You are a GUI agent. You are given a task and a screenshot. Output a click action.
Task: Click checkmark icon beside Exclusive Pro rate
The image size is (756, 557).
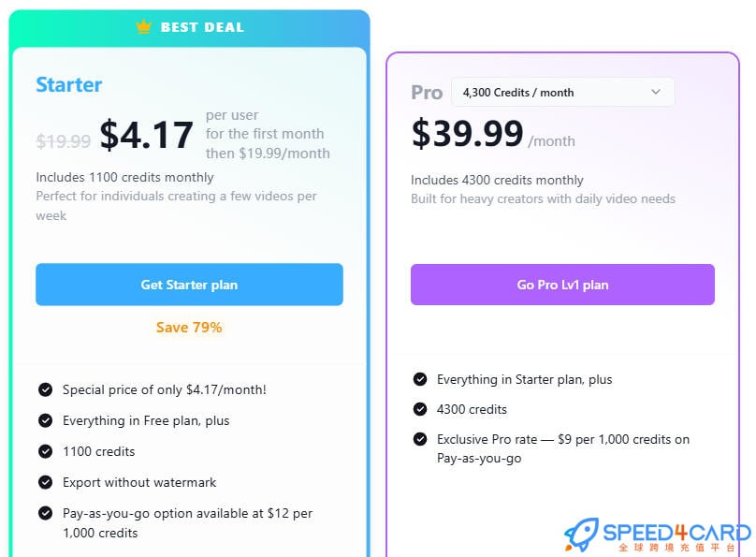pyautogui.click(x=420, y=439)
